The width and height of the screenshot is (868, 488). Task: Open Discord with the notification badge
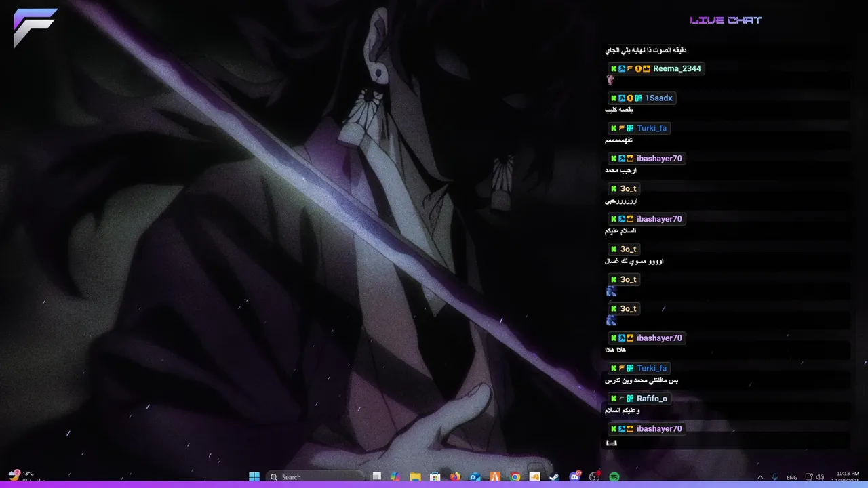tap(575, 476)
